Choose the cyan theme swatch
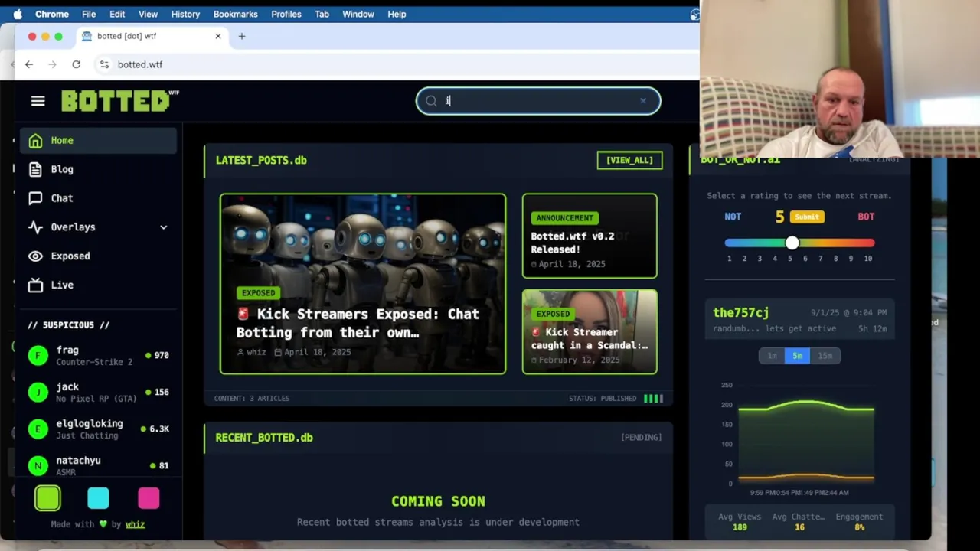The width and height of the screenshot is (980, 551). [98, 498]
